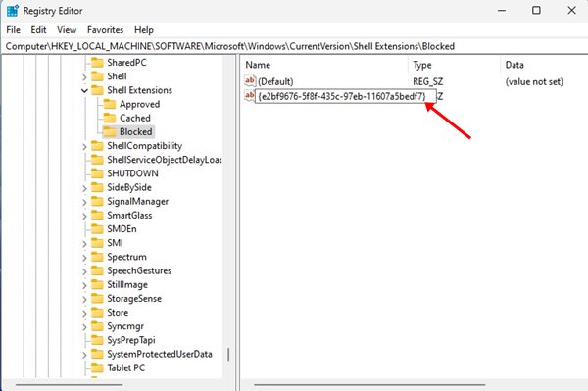The height and width of the screenshot is (391, 588).
Task: Expand the SpeechGestures key
Action: (x=84, y=271)
